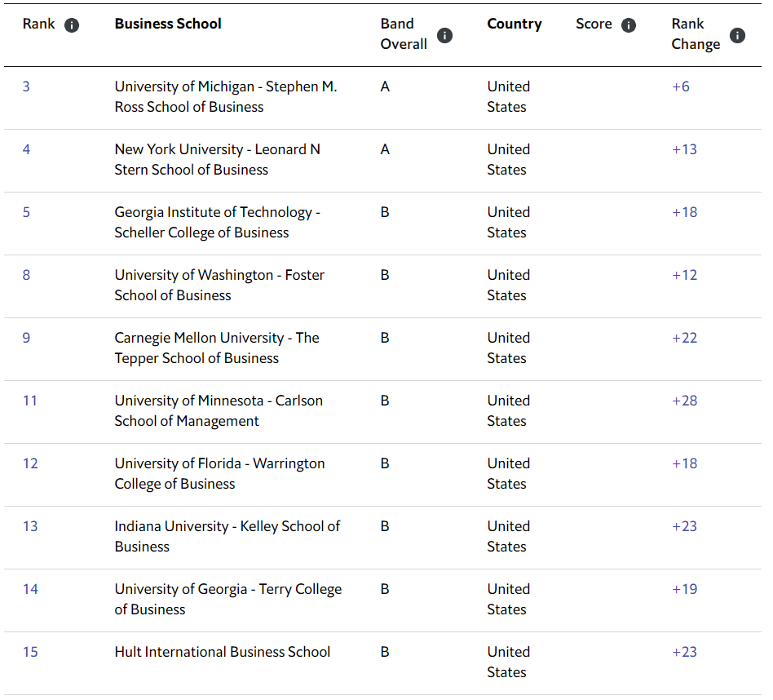The height and width of the screenshot is (700, 773).
Task: Click the +22 rank change for Carnegie Mellon
Action: coord(684,338)
